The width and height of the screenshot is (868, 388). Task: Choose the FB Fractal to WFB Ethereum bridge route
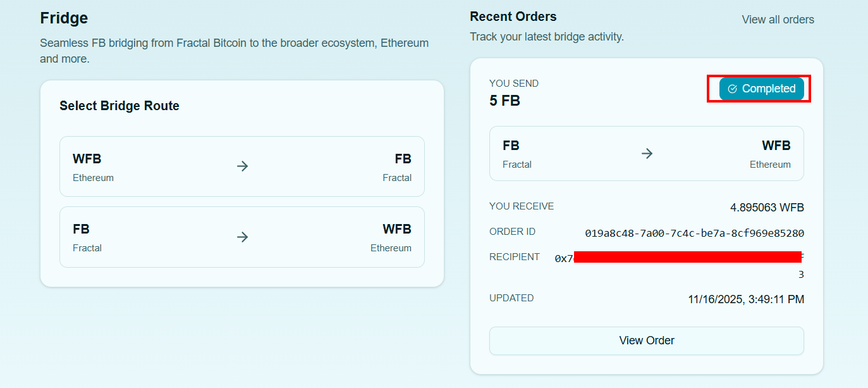pyautogui.click(x=242, y=237)
